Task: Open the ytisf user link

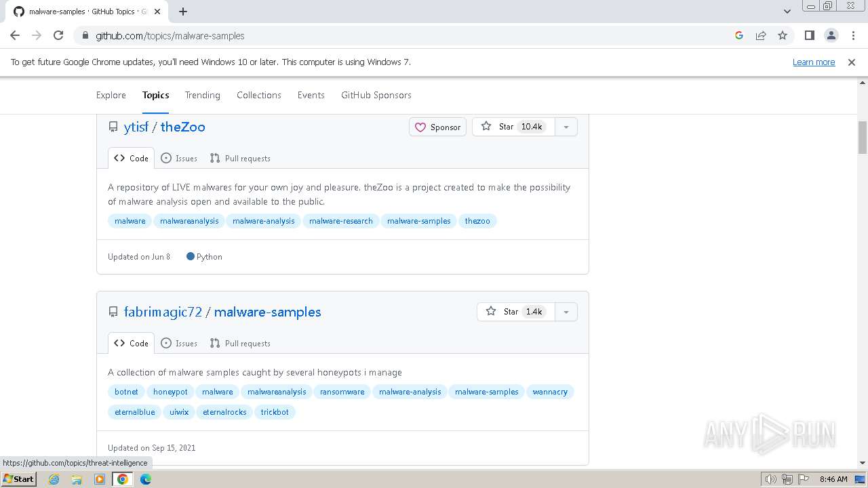Action: (136, 127)
